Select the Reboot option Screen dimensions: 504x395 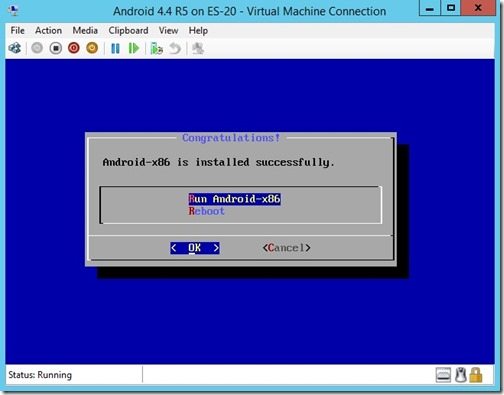tap(206, 211)
